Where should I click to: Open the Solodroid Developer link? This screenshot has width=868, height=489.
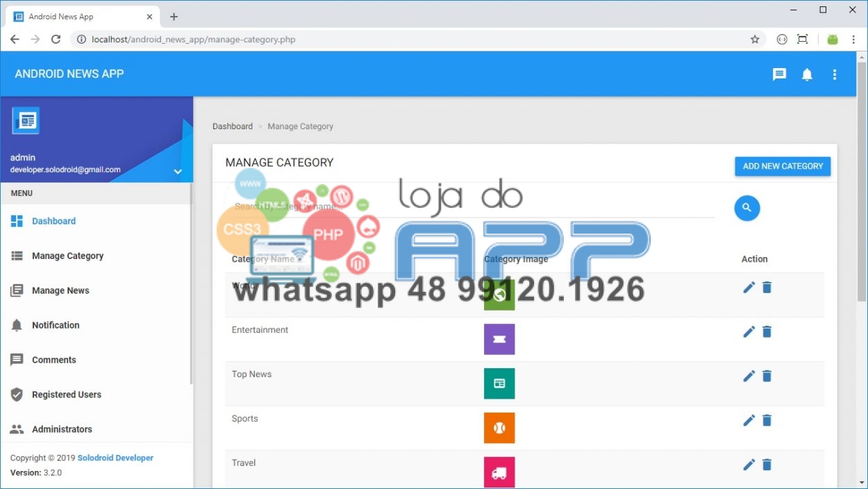click(x=115, y=458)
